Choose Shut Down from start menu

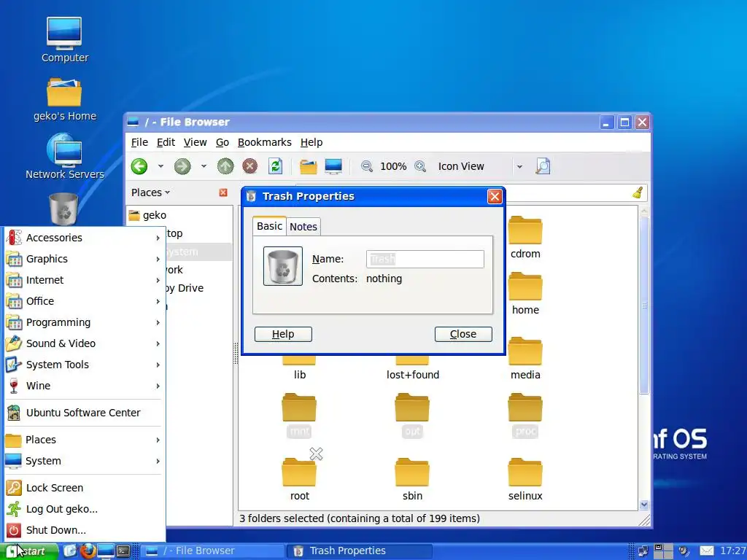point(83,530)
